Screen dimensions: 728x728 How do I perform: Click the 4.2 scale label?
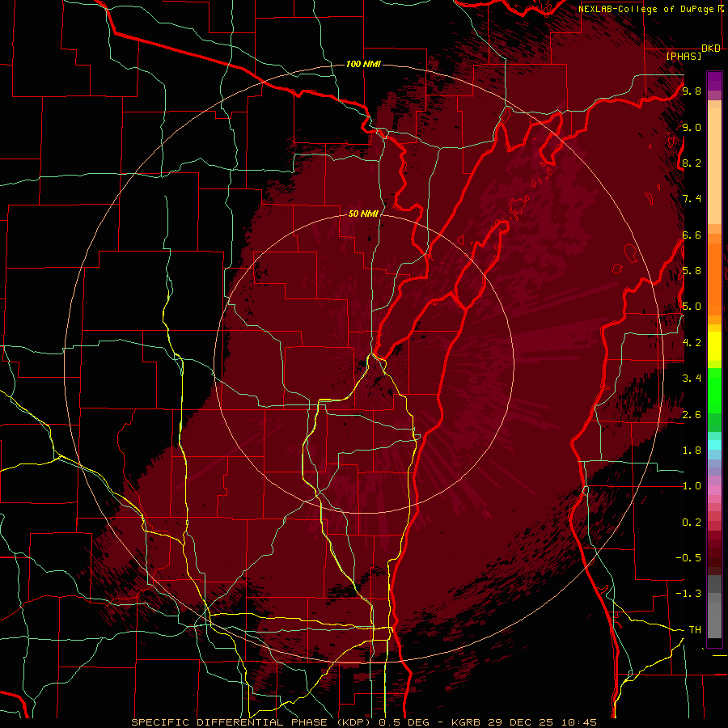tap(692, 342)
